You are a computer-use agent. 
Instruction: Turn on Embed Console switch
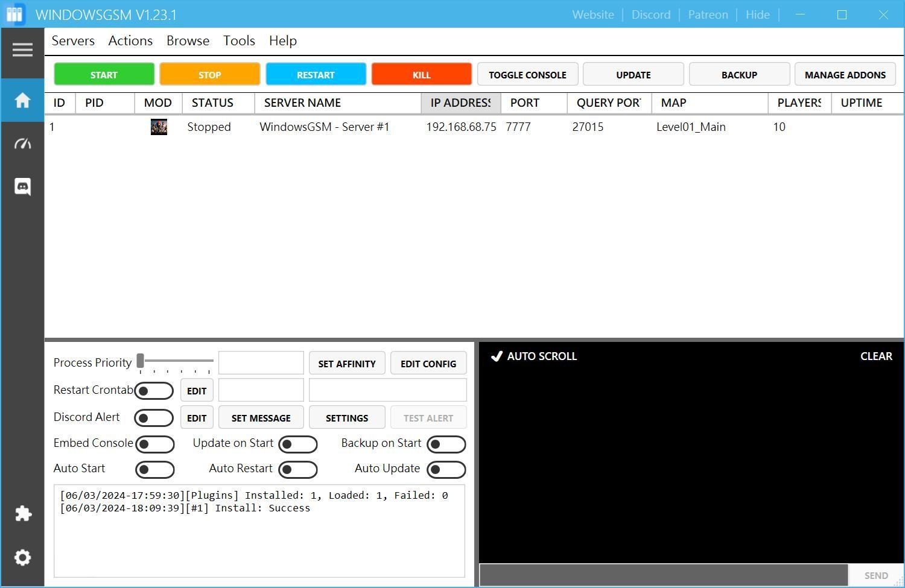pos(155,444)
